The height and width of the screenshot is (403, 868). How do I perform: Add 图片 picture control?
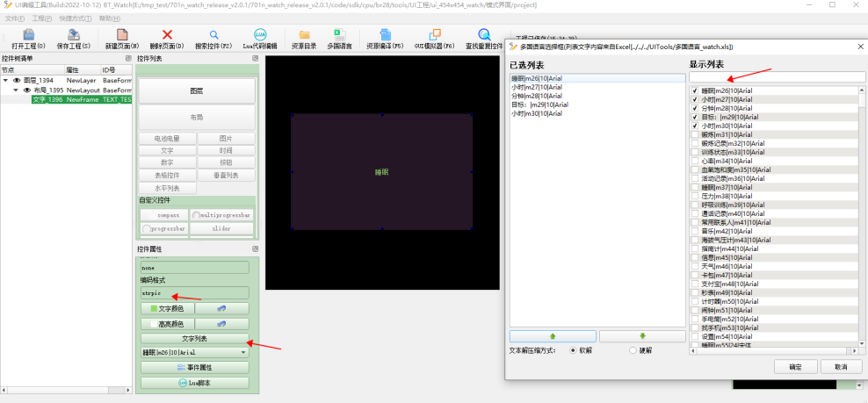226,139
